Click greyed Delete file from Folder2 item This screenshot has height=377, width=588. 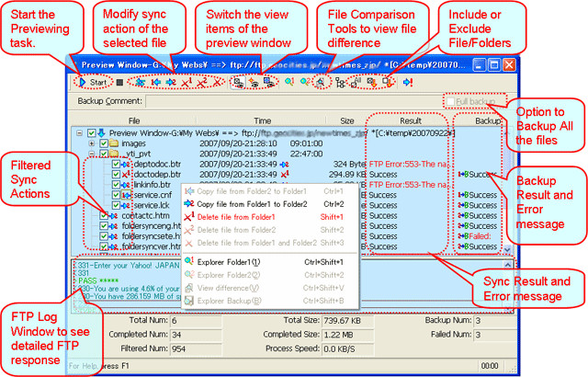(269, 230)
